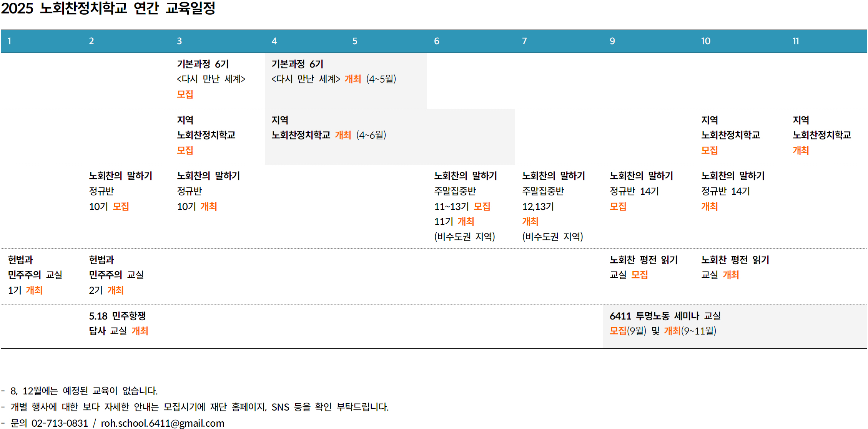Click 개최 next to the (4~5월) label
The image size is (868, 429).
click(x=353, y=79)
